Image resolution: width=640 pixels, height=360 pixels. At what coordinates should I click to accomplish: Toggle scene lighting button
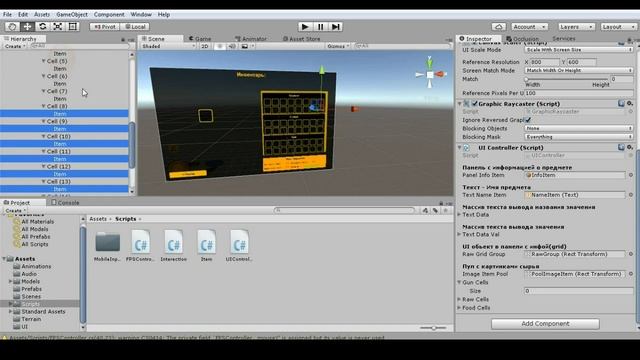pos(220,46)
